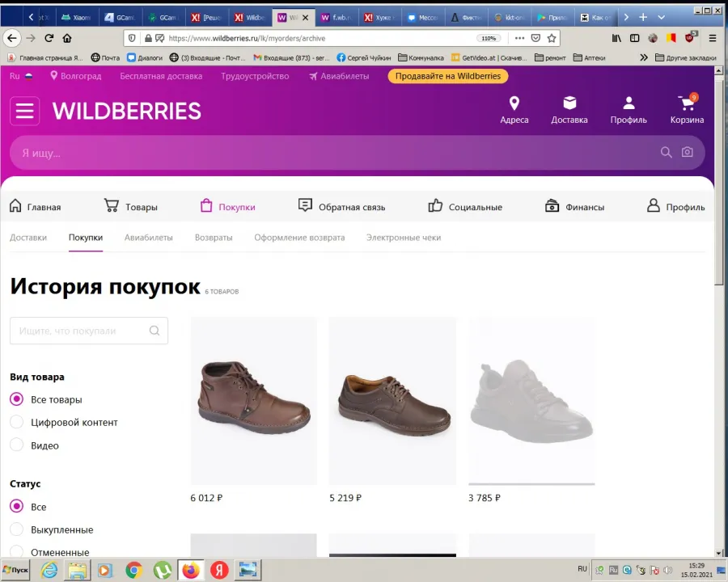Viewport: 728px width, 582px height.
Task: Open the Windows Пуск start button
Action: (x=15, y=569)
